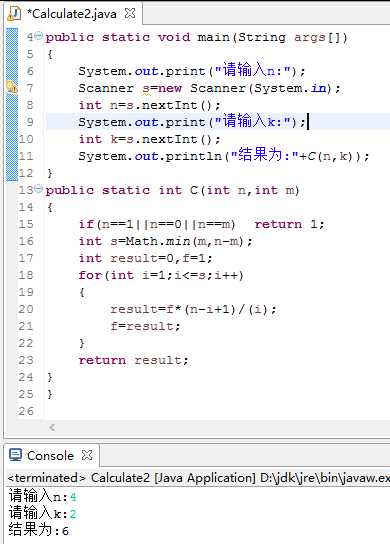Switch to the Console tab
Screen dimensions: 390x544
(50, 456)
